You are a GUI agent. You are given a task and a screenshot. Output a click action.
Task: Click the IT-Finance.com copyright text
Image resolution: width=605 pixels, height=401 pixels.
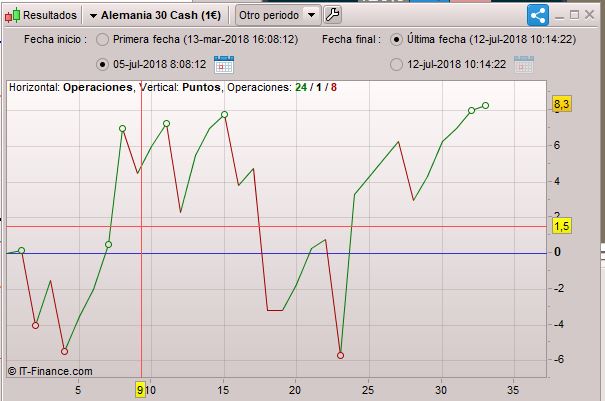tap(50, 371)
